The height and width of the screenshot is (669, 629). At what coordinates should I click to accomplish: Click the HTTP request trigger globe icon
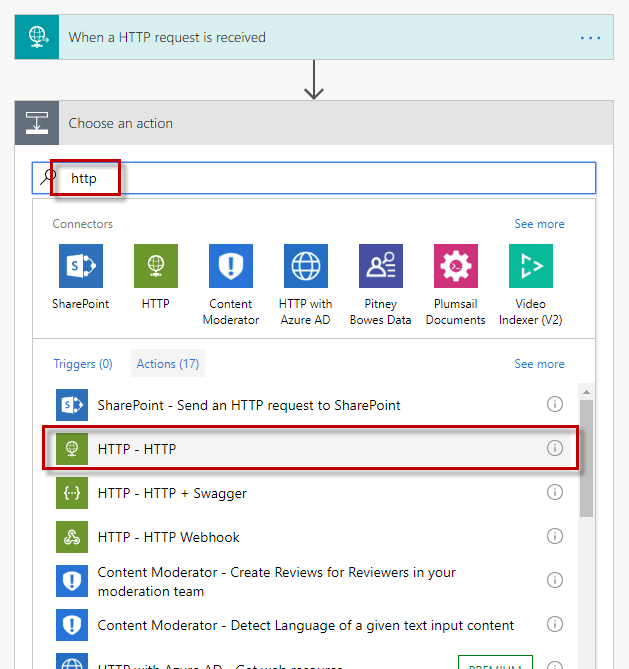click(x=37, y=37)
